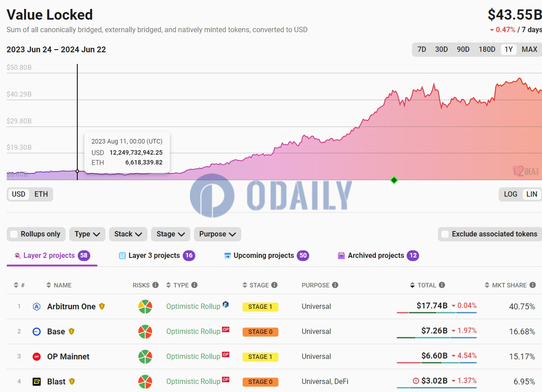Screen dimensions: 542x392
Task: Select the MAX time range
Action: 529,50
